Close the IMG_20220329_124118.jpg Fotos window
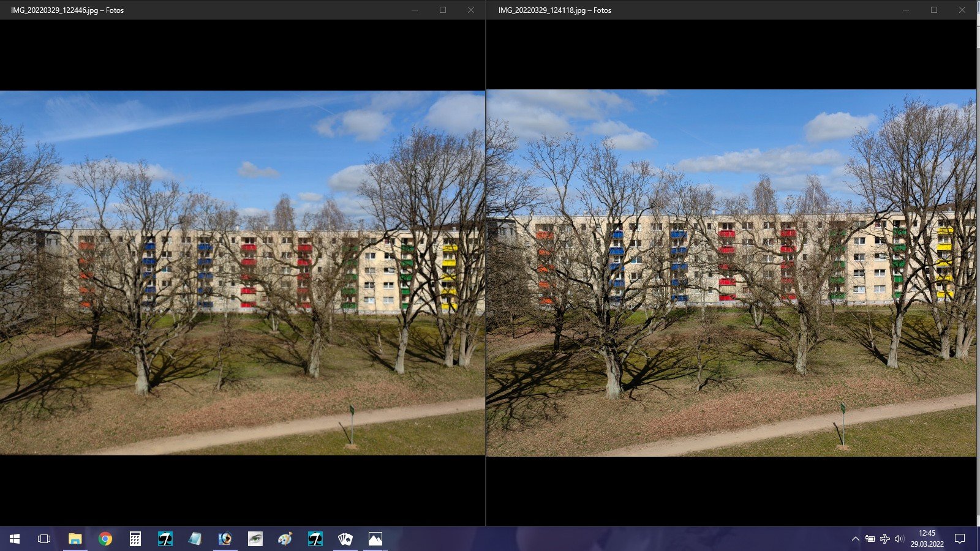 [x=962, y=10]
